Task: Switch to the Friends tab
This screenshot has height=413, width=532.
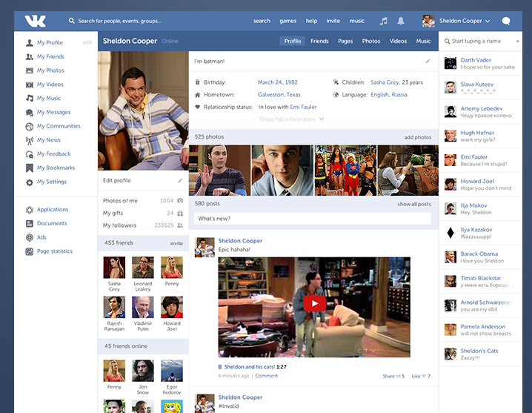Action: point(319,41)
